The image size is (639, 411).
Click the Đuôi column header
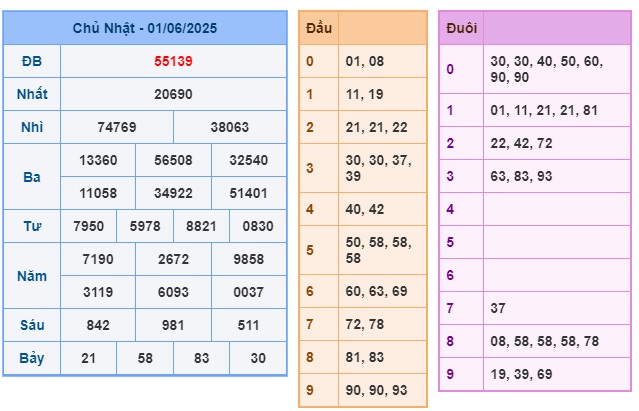point(461,28)
